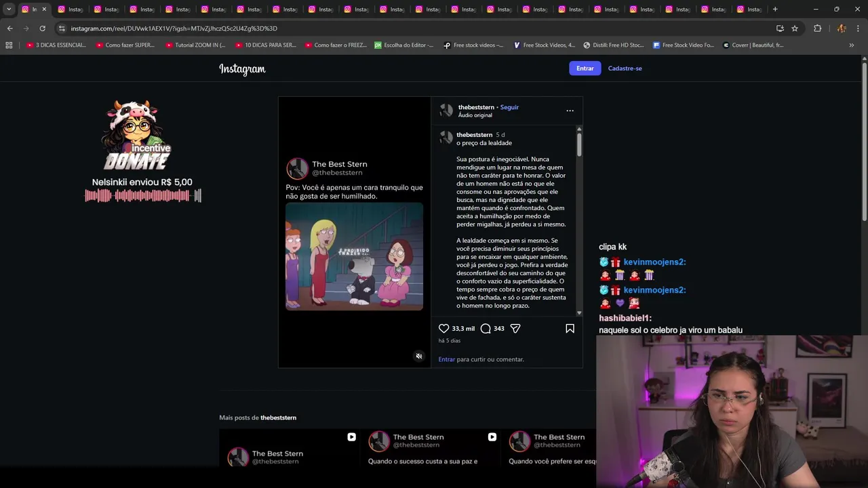This screenshot has width=868, height=488.
Task: Like the reel with the heart icon
Action: coord(444,329)
